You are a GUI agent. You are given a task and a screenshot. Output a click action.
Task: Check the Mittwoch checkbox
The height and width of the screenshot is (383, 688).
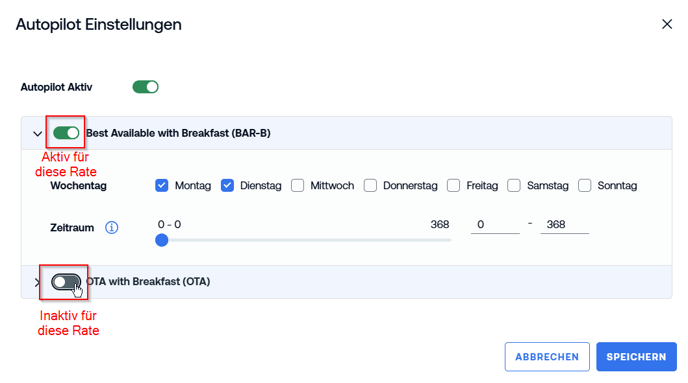click(297, 186)
